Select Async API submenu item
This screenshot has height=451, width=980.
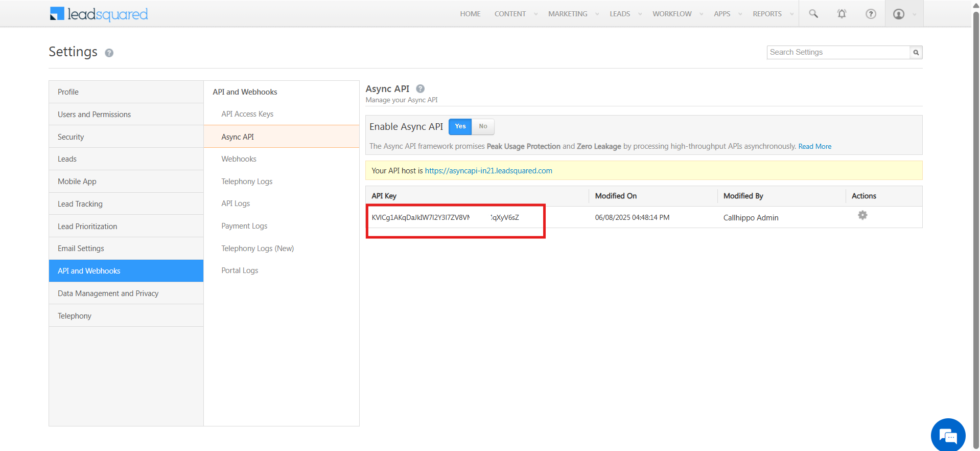tap(282, 137)
